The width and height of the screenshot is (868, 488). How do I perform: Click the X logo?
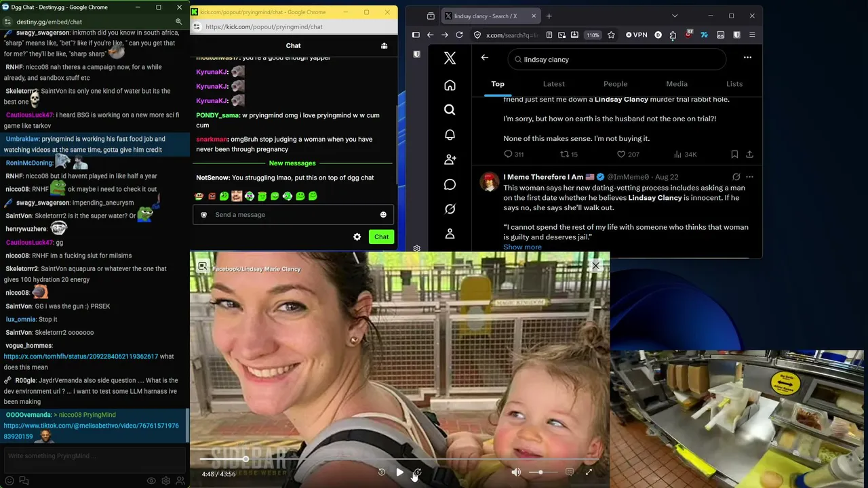(x=450, y=58)
